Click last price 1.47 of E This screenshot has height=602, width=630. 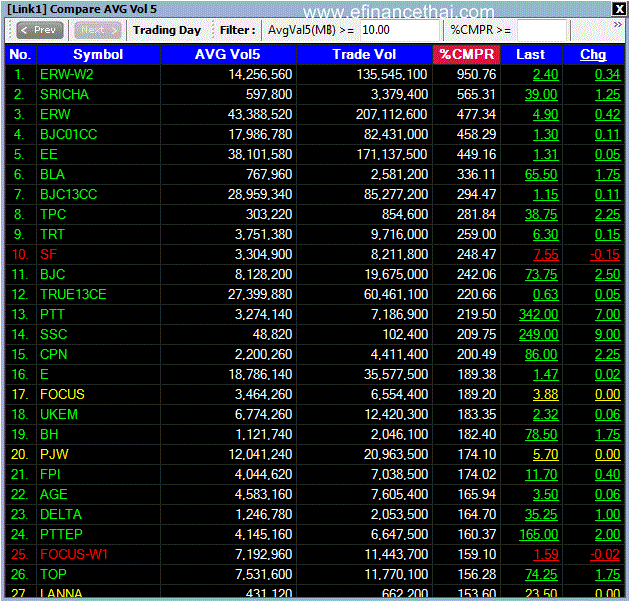[545, 375]
